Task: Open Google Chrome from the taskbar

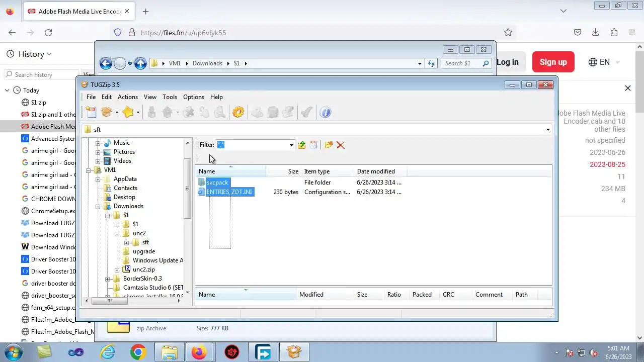Action: (138, 352)
